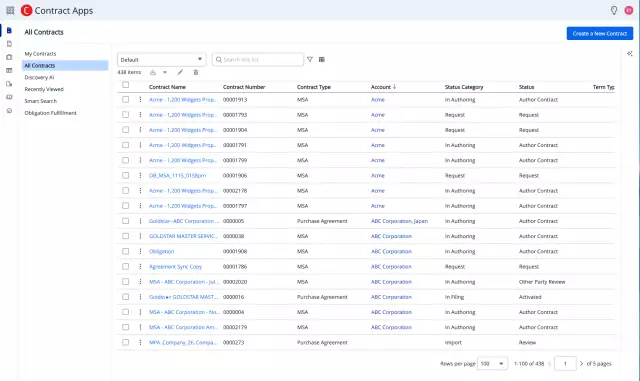This screenshot has height=381, width=640.
Task: Open Smart Search view
Action: coord(41,101)
